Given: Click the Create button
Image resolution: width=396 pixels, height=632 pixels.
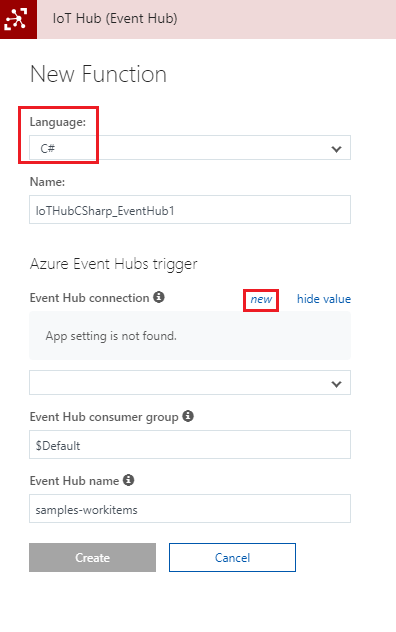Looking at the screenshot, I should coord(92,558).
